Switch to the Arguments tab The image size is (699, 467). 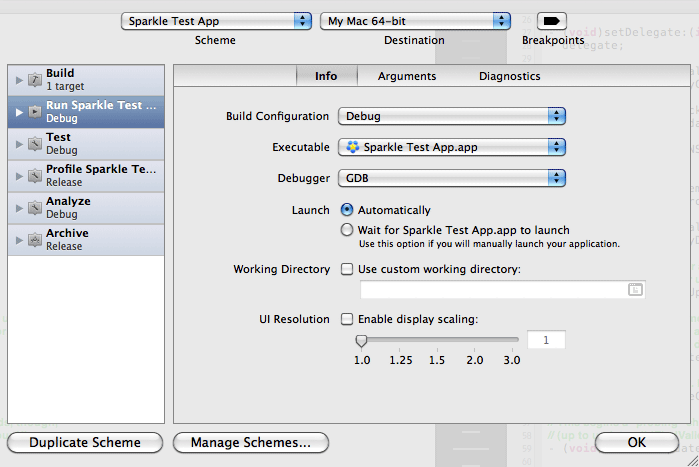[407, 76]
